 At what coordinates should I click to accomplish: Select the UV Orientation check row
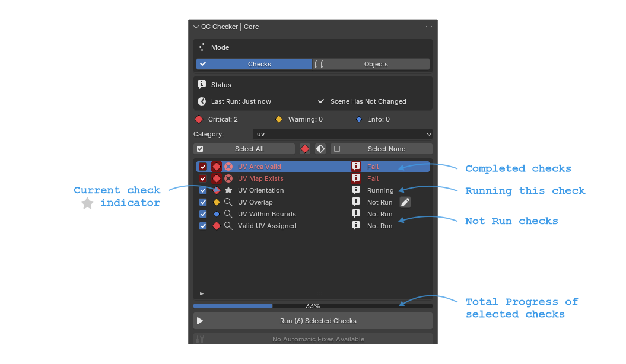[313, 190]
